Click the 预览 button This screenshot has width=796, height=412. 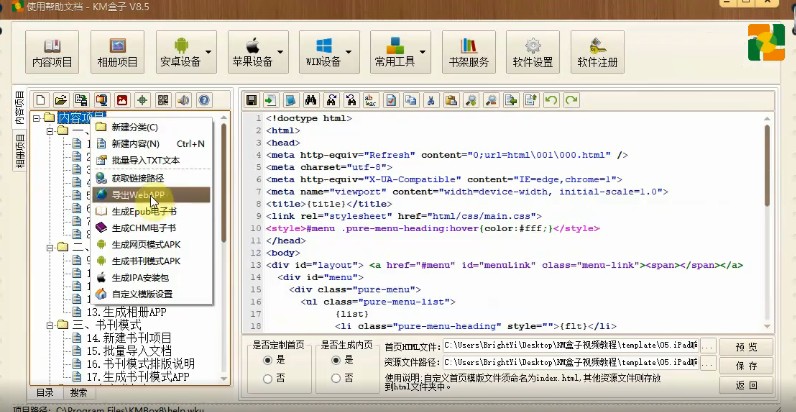pyautogui.click(x=746, y=347)
